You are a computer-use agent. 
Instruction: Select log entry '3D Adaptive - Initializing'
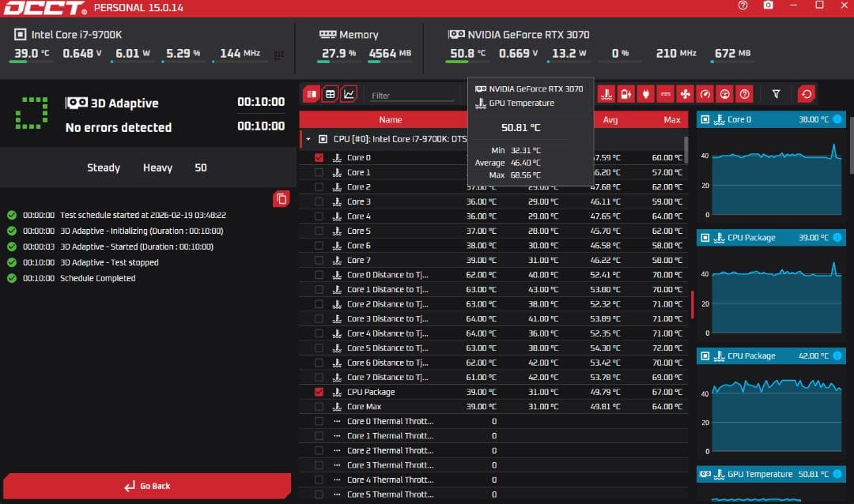pos(141,231)
